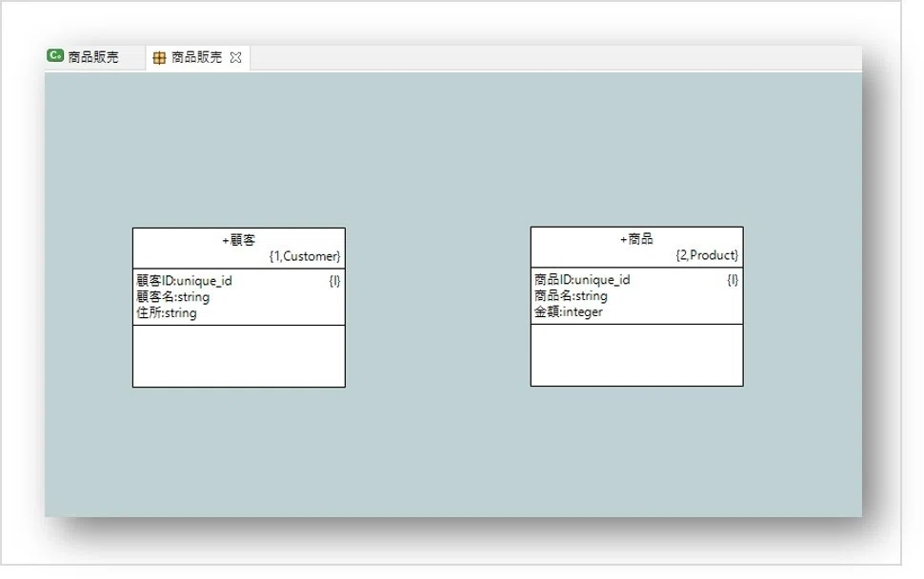Select the 商品ID:unique_id attribute
This screenshot has width=924, height=579.
point(582,279)
